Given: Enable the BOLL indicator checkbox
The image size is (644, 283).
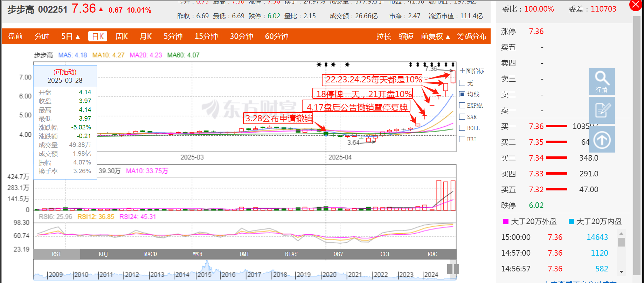Looking at the screenshot, I should pos(462,128).
